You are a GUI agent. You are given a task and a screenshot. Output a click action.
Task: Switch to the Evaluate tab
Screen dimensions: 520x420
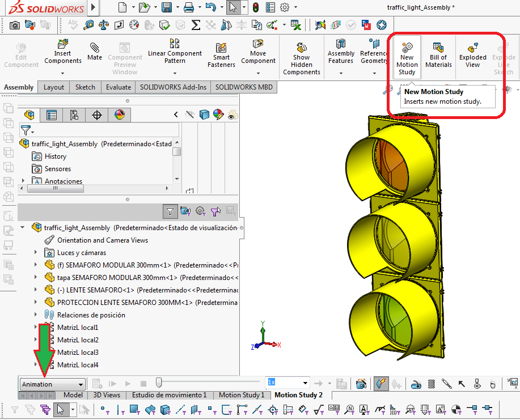click(x=118, y=87)
